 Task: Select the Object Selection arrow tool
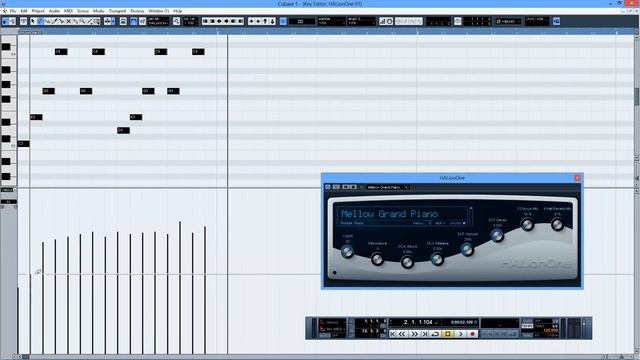click(x=33, y=21)
